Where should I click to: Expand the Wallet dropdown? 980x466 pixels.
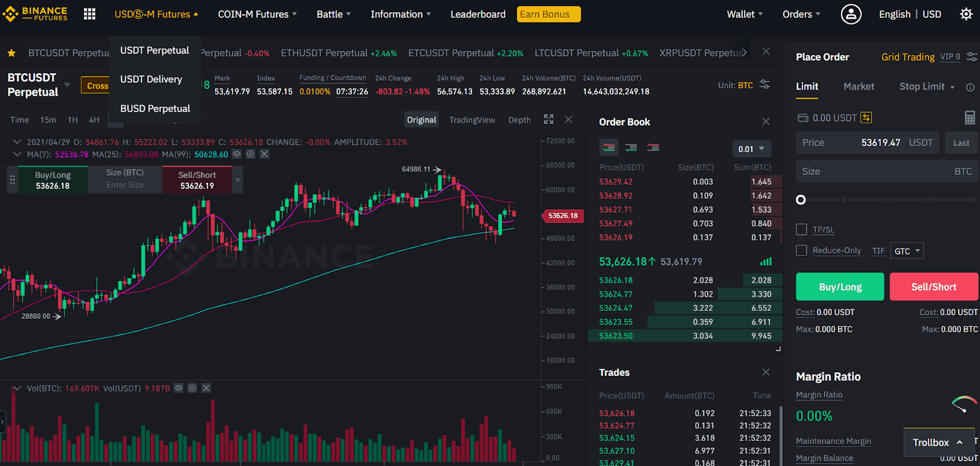click(745, 14)
